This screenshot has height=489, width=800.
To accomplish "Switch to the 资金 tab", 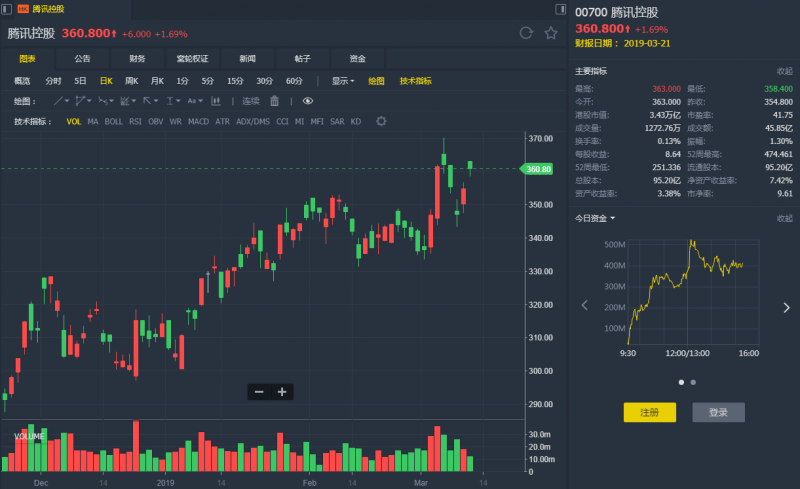I will click(x=358, y=59).
